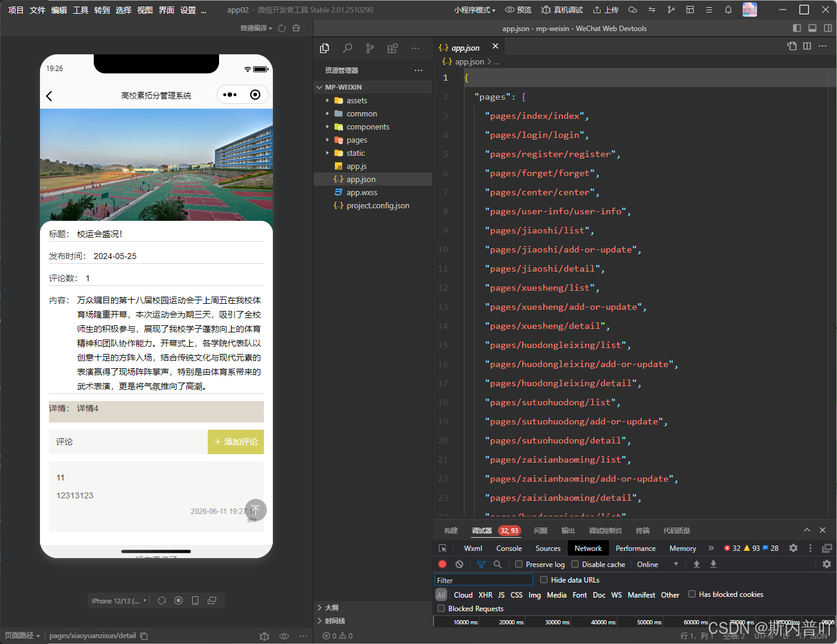
Task: Switch to the Wxml tab
Action: (x=473, y=548)
